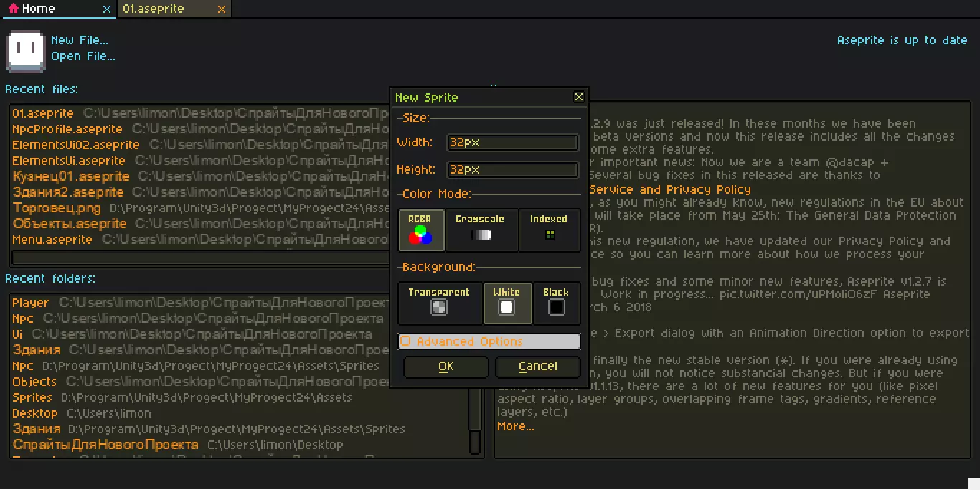Enable Advanced Options checkbox
Viewport: 980px width, 490px height.
[x=489, y=341]
